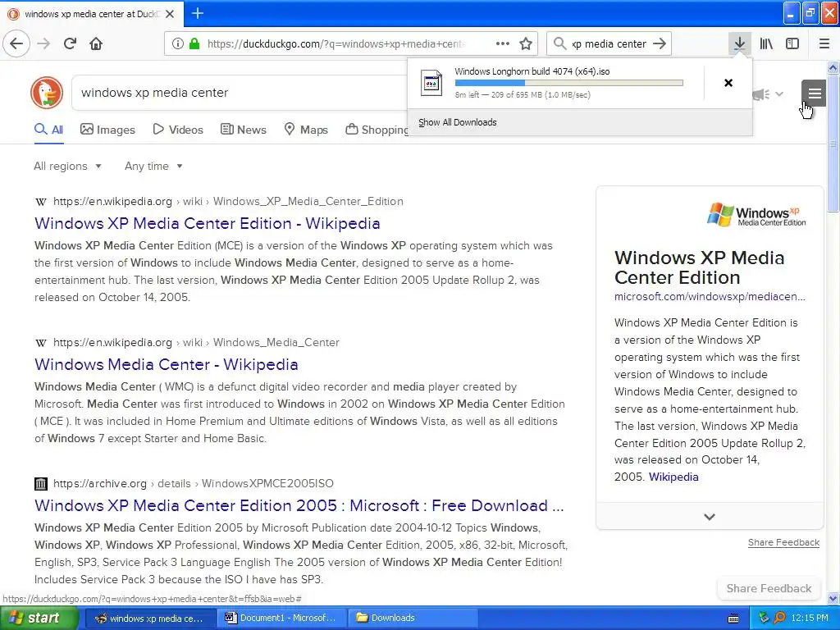Click the floating Share Feedback button
Image resolution: width=840 pixels, height=630 pixels.
[x=769, y=588]
